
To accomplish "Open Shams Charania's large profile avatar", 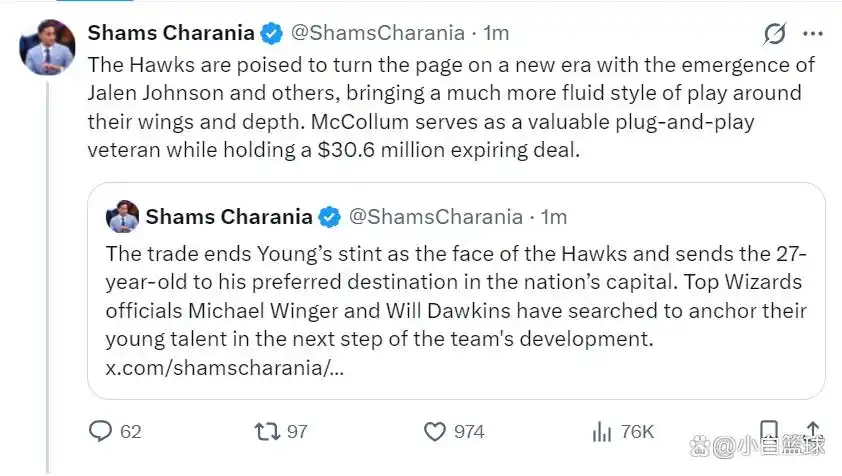I will point(48,47).
